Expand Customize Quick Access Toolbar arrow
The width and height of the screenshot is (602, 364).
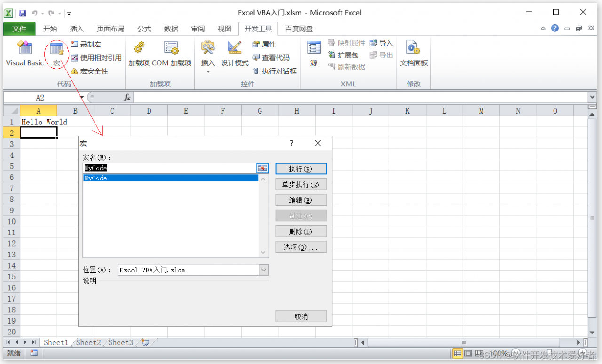point(69,14)
